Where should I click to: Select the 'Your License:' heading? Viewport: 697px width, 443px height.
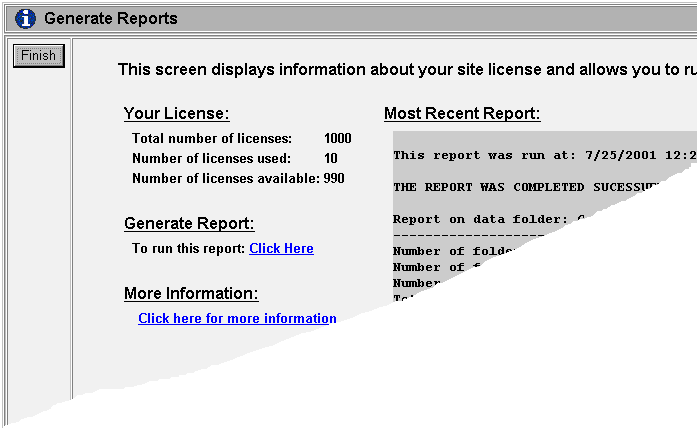pyautogui.click(x=176, y=113)
